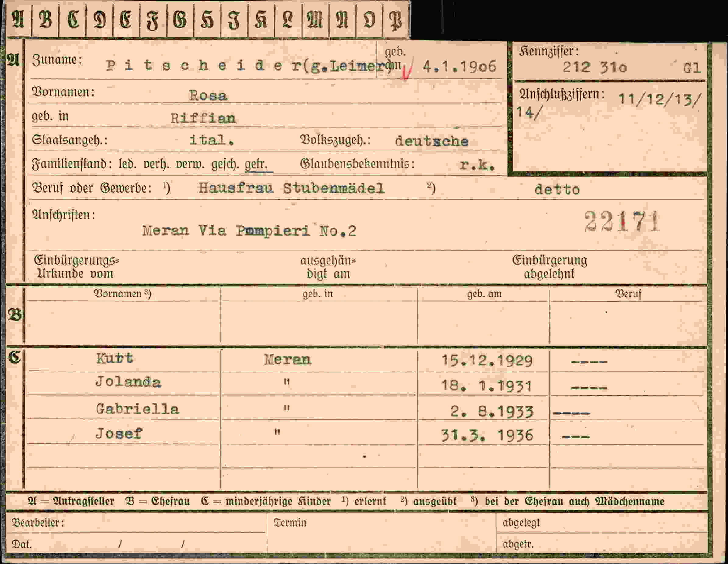The height and width of the screenshot is (564, 728).
Task: Click the religion value 'r.k.'
Action: pyautogui.click(x=477, y=165)
